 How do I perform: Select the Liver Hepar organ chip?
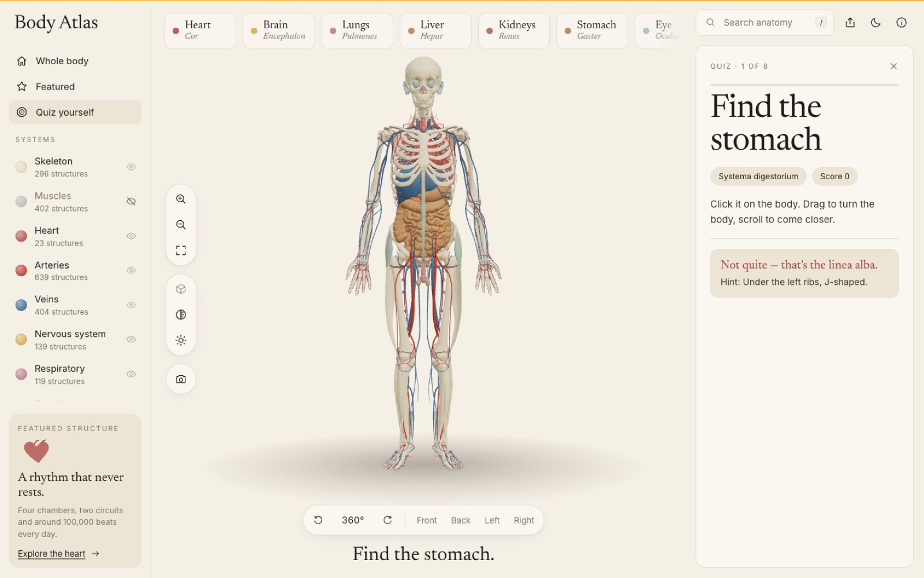[435, 31]
